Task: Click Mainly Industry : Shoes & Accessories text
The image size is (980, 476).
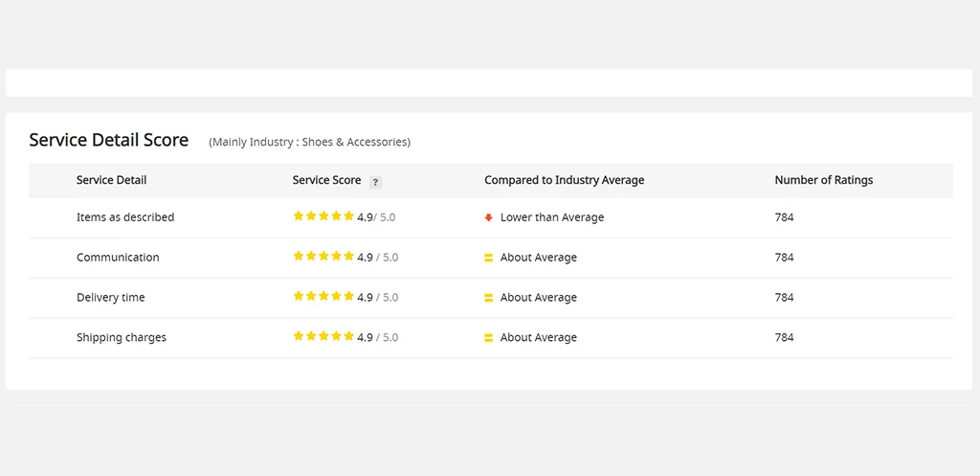Action: [x=309, y=142]
